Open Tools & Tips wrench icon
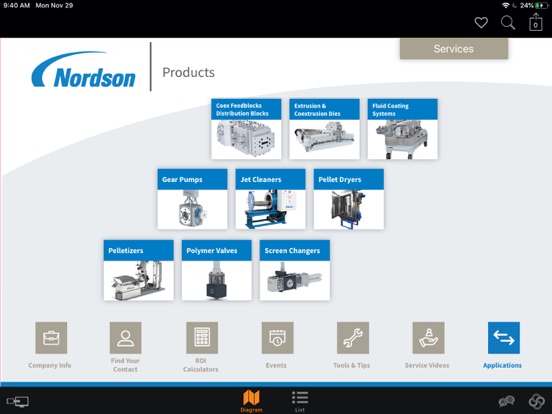Viewport: 552px width, 414px height. coord(353,338)
